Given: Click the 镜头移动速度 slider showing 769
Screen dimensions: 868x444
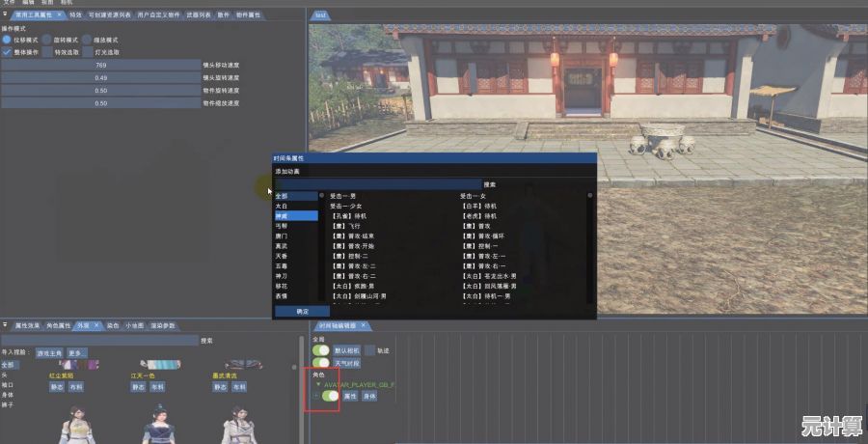Looking at the screenshot, I should tap(100, 65).
